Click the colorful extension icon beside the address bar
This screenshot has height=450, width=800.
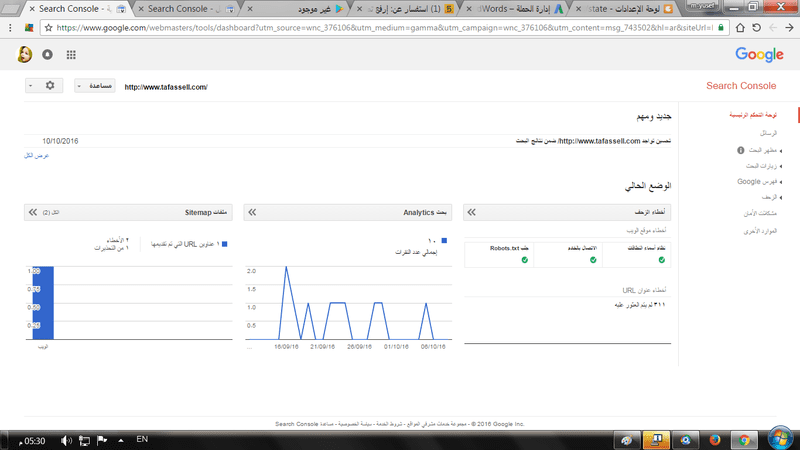tap(29, 28)
